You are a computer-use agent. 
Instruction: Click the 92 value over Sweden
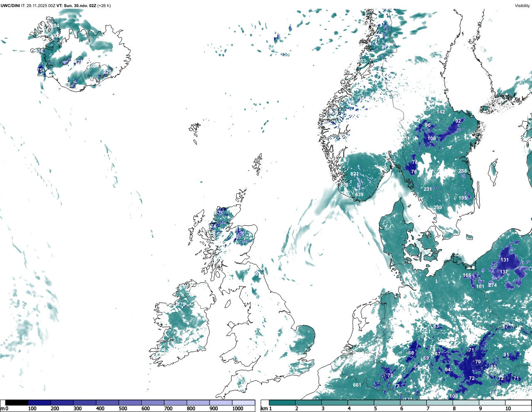pos(458,121)
